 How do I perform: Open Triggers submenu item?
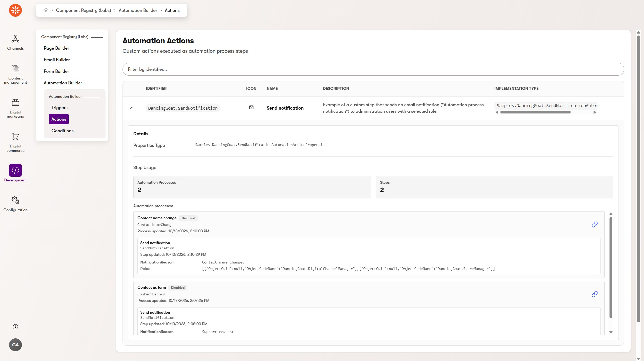59,108
